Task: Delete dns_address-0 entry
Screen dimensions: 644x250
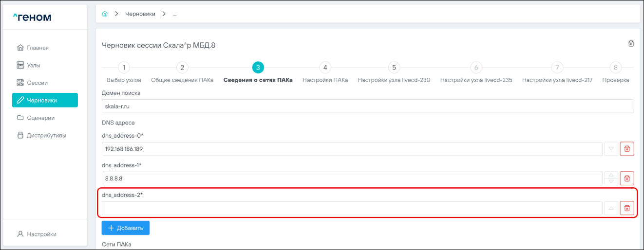Action: (626, 149)
